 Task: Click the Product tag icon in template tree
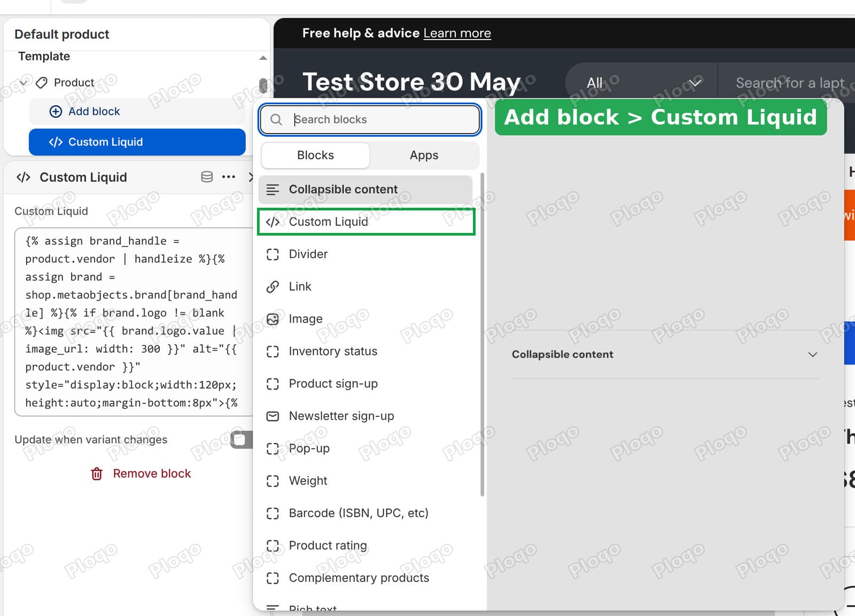coord(42,82)
